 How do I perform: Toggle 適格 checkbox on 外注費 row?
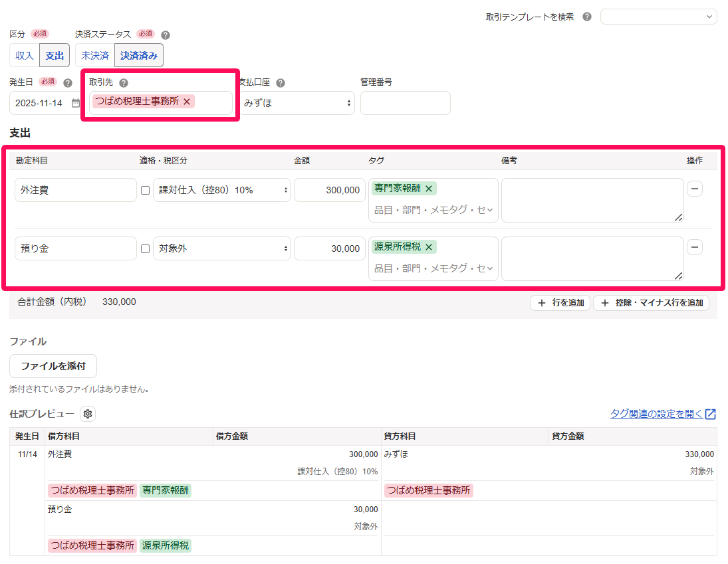click(146, 191)
